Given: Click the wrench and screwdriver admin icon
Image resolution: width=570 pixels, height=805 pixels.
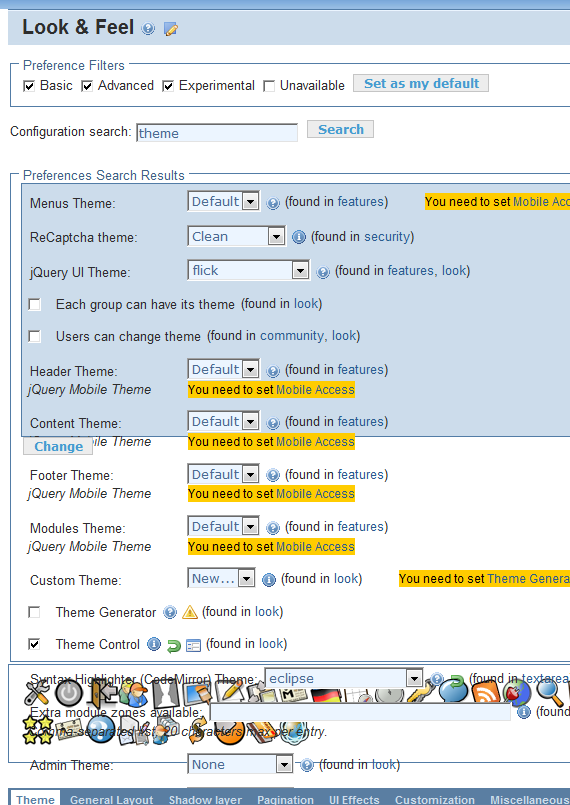Looking at the screenshot, I should [x=37, y=692].
